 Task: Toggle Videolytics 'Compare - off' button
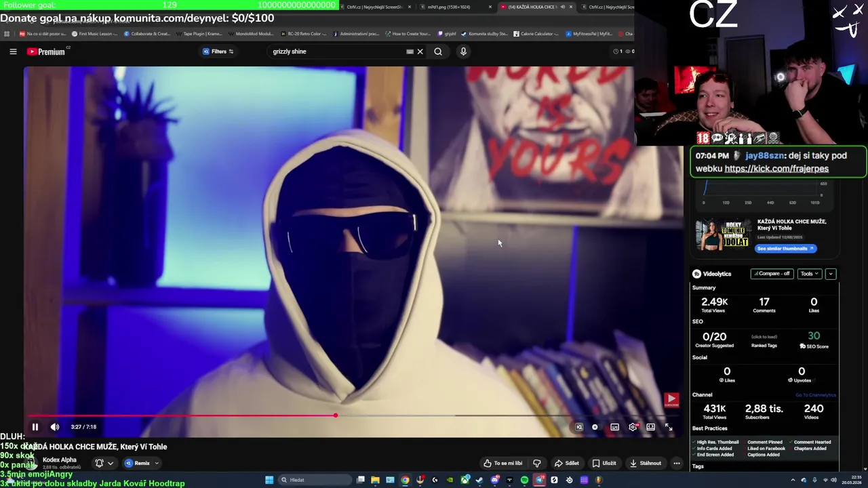[x=772, y=274]
